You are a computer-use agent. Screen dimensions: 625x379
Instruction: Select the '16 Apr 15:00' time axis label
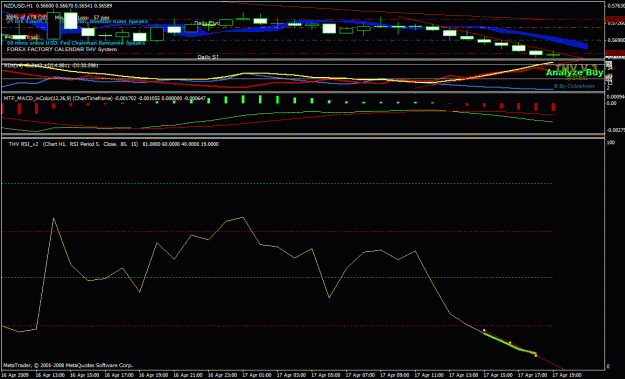click(85, 375)
